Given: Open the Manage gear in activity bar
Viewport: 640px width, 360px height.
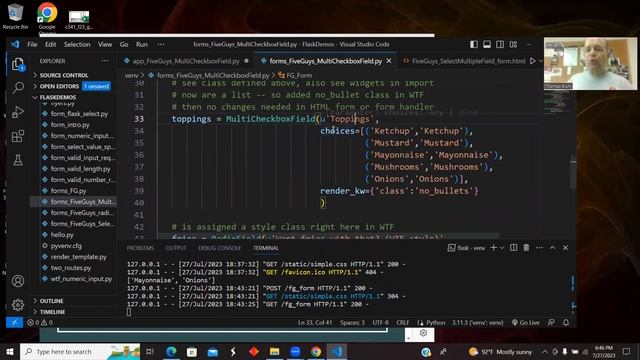Looking at the screenshot, I should click(18, 304).
